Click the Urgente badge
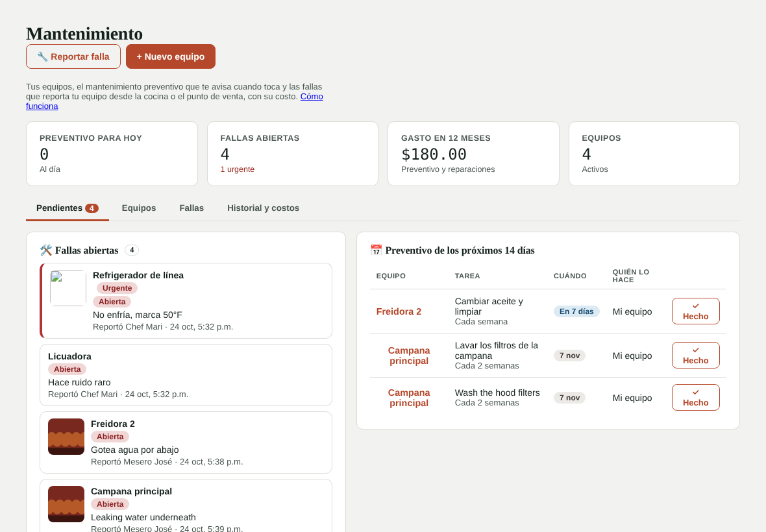The width and height of the screenshot is (766, 532). pyautogui.click(x=117, y=288)
